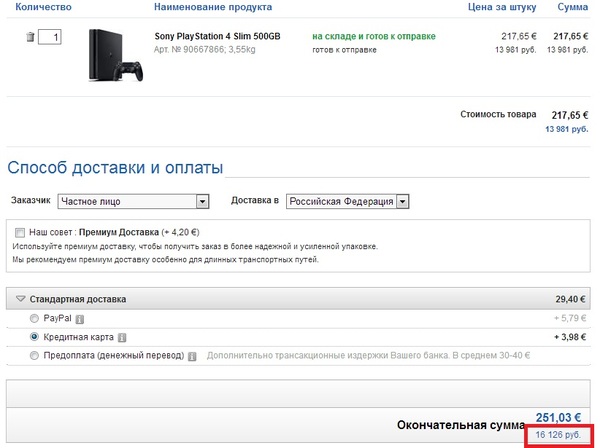This screenshot has width=600, height=448.
Task: Click the article number text Арт. № 90667866
Action: (x=189, y=49)
